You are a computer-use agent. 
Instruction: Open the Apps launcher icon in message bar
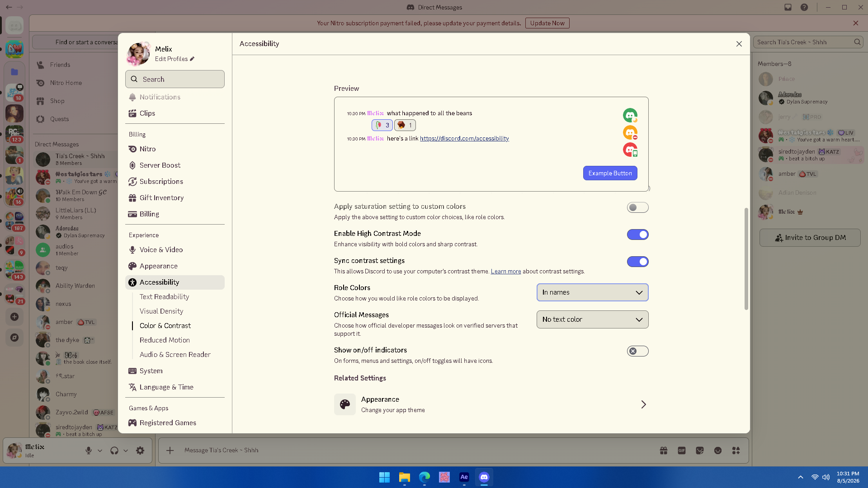click(736, 450)
